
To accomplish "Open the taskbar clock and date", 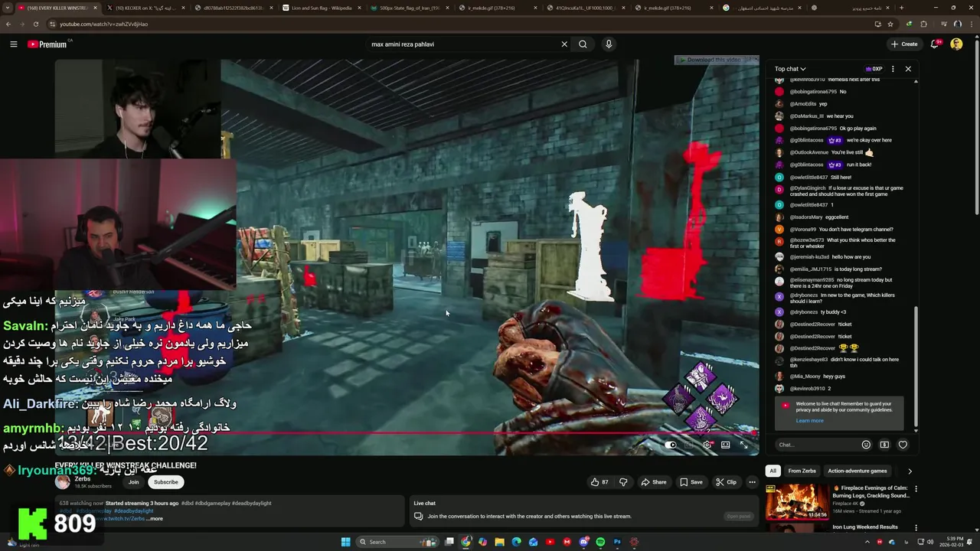I will tap(952, 542).
